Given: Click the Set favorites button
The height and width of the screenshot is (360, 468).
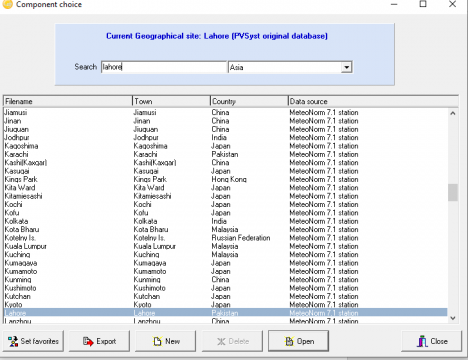Looking at the screenshot, I should click(33, 341).
